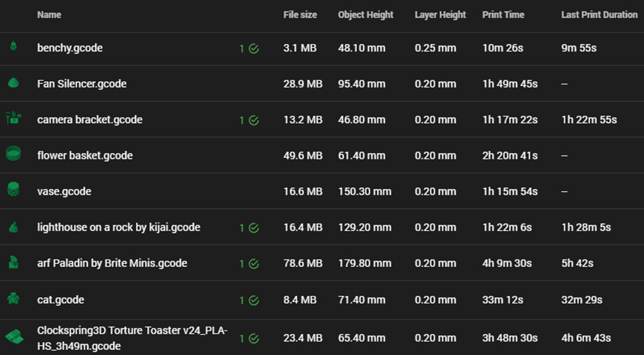Click the cat.gcode thumbnail icon
The width and height of the screenshot is (644, 355).
tap(13, 298)
